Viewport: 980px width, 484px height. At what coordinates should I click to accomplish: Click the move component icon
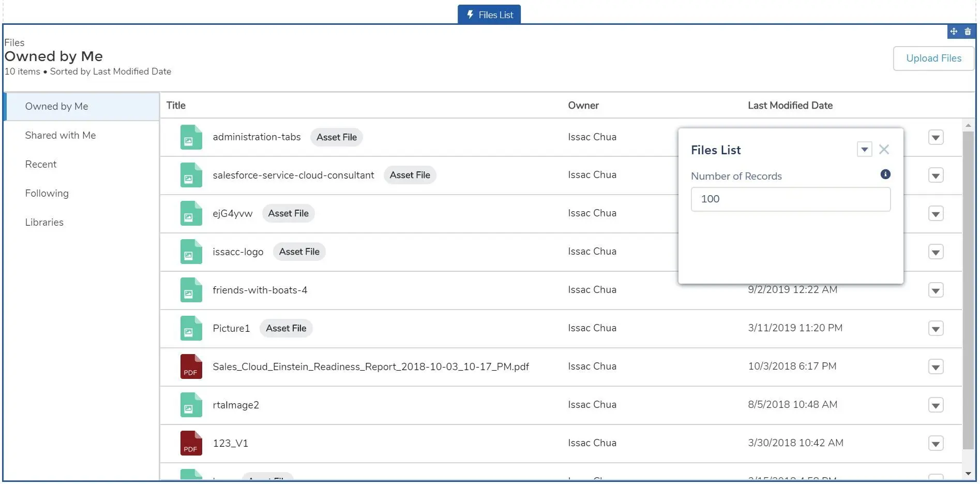pos(954,32)
